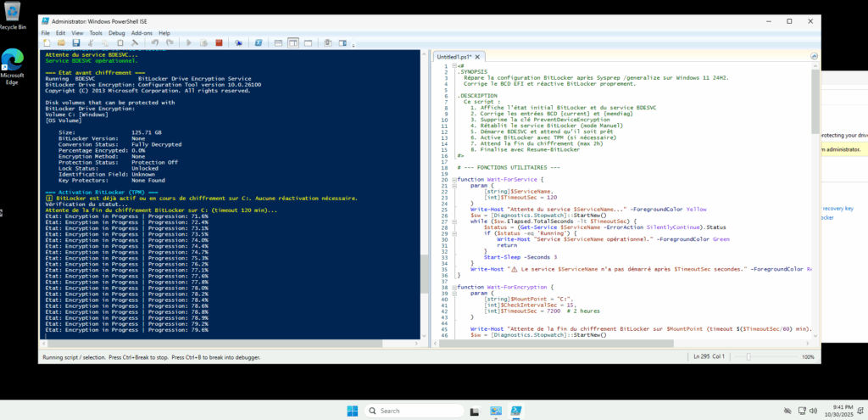The height and width of the screenshot is (420, 868).
Task: Click the Undo arrow in toolbar
Action: 156,42
